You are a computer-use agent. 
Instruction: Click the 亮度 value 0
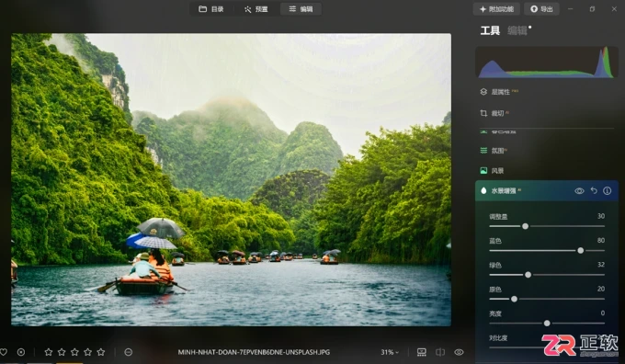point(603,313)
